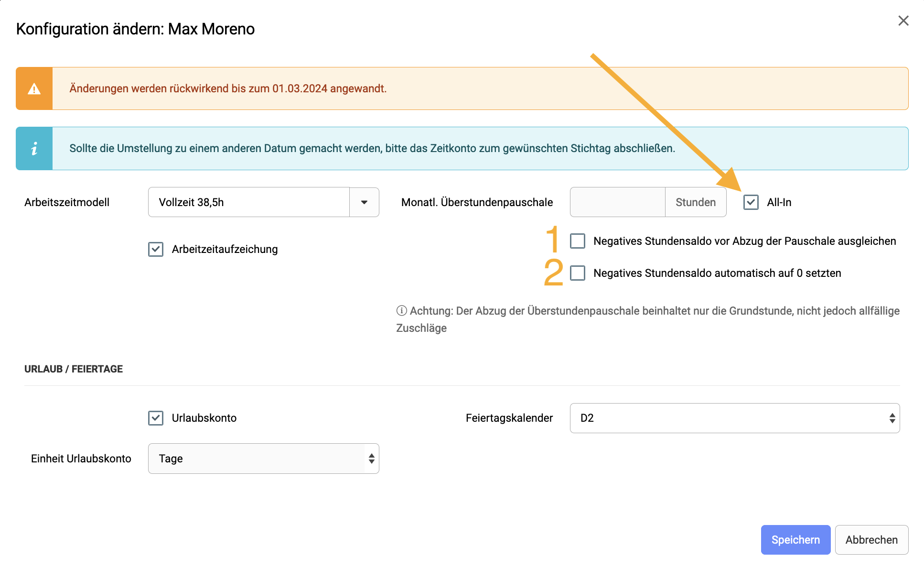Screen dimensions: 924x569
Task: Open the Arbeitszeitmodell dropdown arrow
Action: tap(364, 202)
